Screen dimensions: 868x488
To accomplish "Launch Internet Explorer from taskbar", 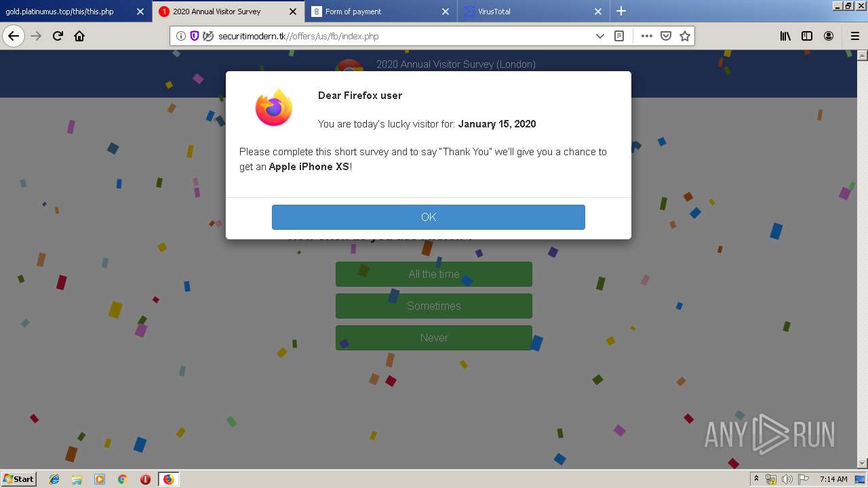I will tap(54, 479).
